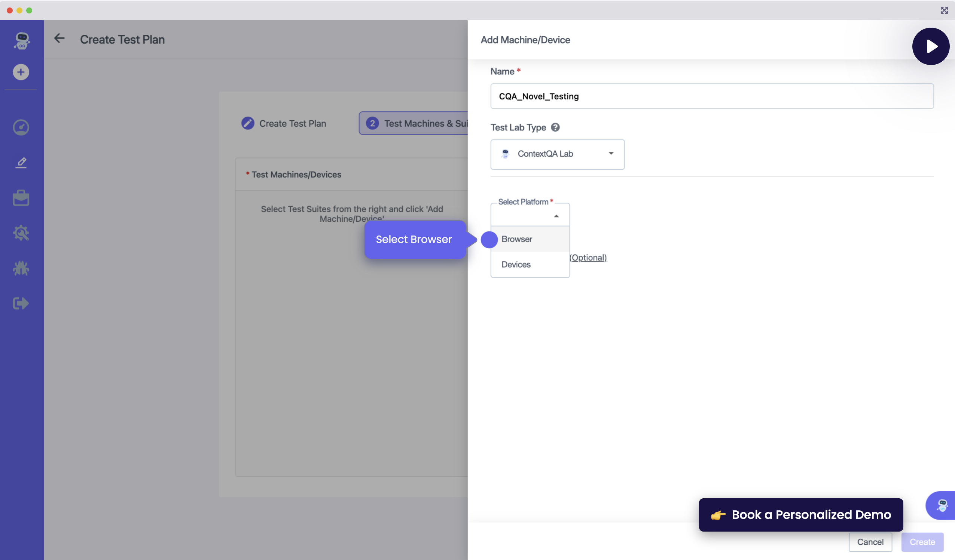Click the Cancel button
Screen dimensions: 955x560
870,542
